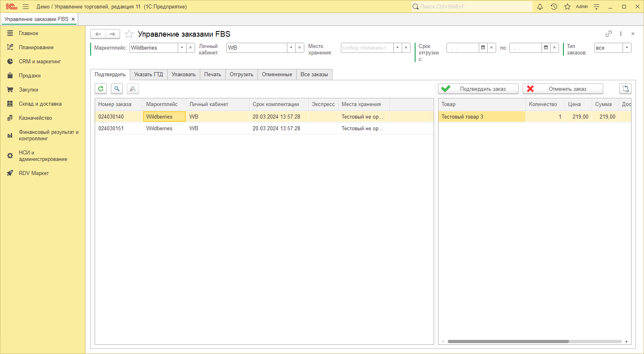
Task: Open RDV Маркет section
Action: 43,173
